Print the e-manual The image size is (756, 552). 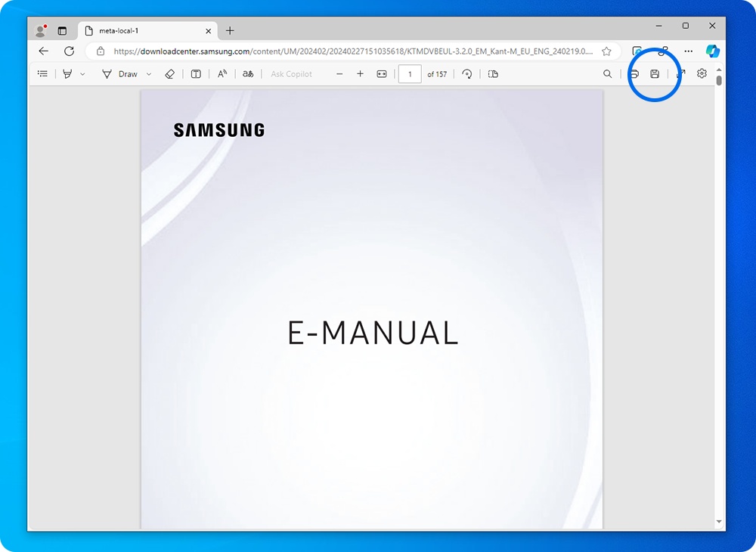pyautogui.click(x=634, y=73)
